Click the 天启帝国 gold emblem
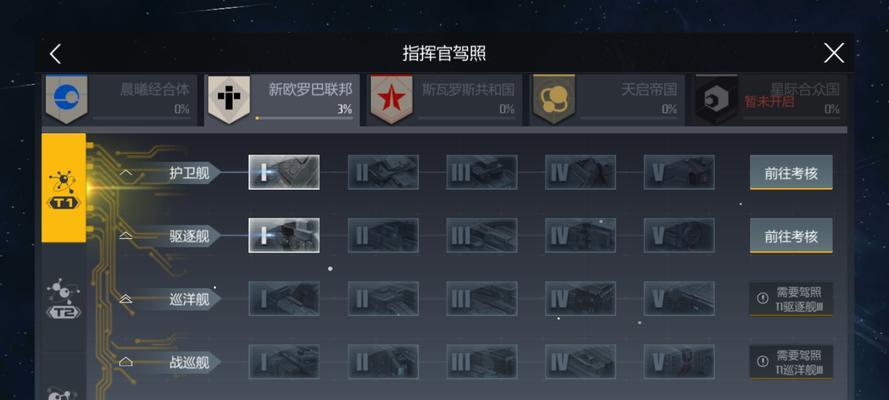The image size is (889, 400). 554,99
